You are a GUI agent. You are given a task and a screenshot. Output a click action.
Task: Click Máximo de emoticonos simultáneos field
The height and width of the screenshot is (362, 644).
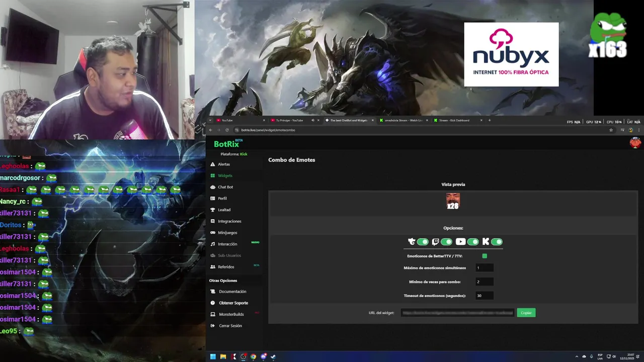point(484,268)
